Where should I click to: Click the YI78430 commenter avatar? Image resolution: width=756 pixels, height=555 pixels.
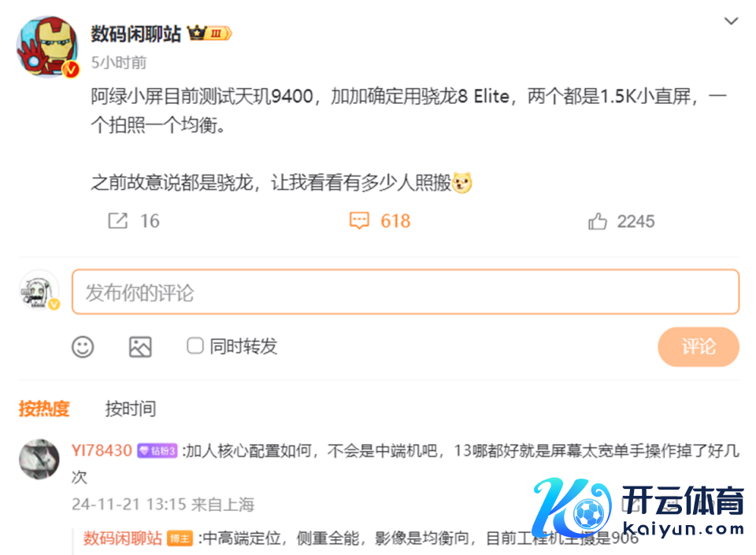(39, 459)
